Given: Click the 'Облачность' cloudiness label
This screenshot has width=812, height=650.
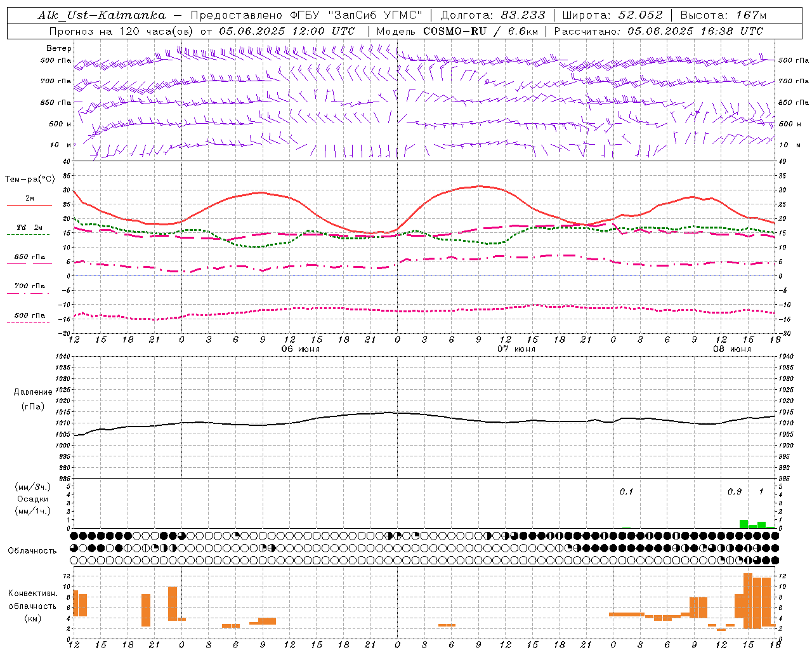Looking at the screenshot, I should 32,551.
